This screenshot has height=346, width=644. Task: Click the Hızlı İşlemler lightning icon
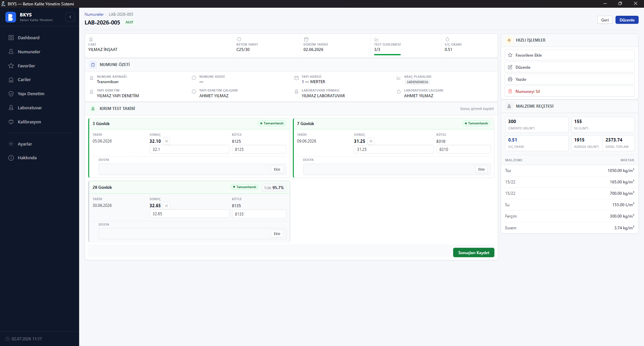pos(509,40)
